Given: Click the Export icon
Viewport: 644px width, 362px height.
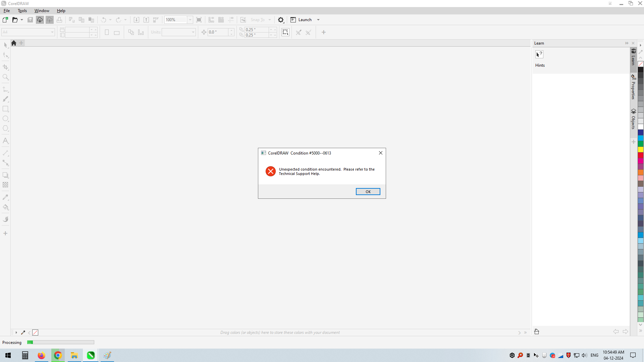Looking at the screenshot, I should pyautogui.click(x=146, y=20).
